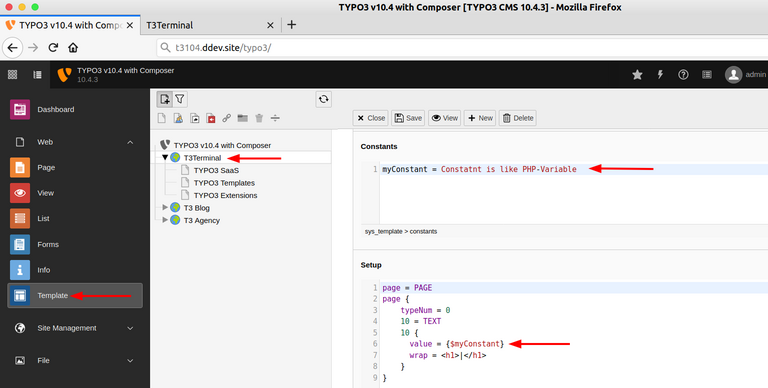
Task: Click the New button
Action: [x=480, y=118]
